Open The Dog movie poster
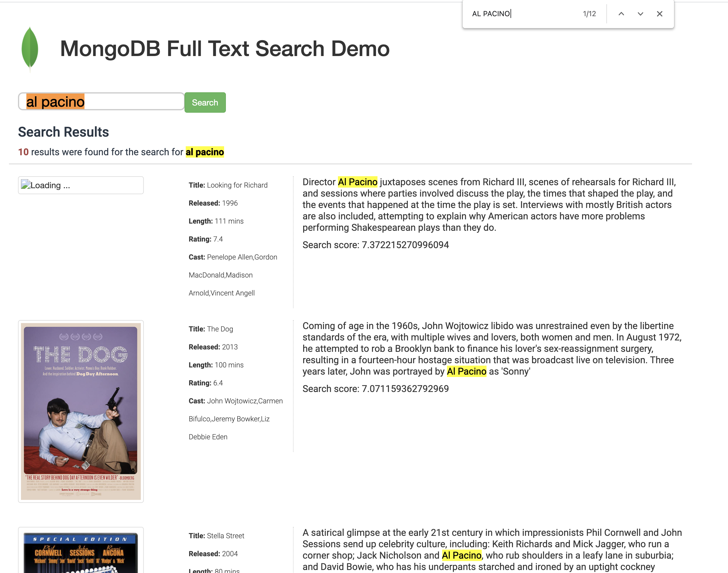Image resolution: width=728 pixels, height=573 pixels. 81,411
